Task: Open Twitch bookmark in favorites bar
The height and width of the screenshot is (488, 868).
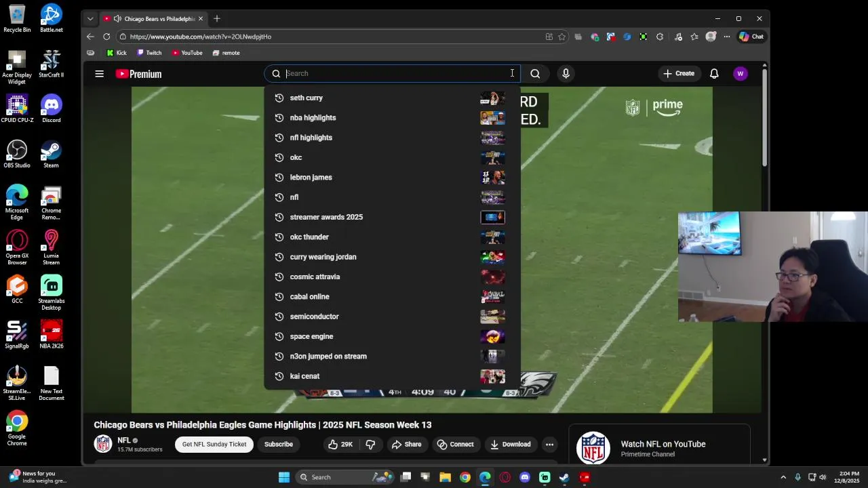Action: (150, 53)
